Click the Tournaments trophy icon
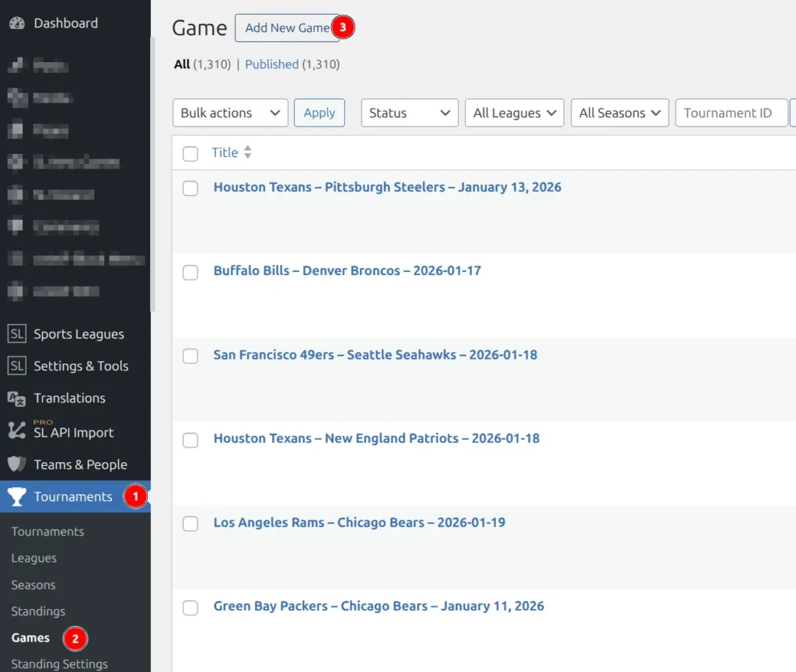The width and height of the screenshot is (796, 672). [x=17, y=496]
